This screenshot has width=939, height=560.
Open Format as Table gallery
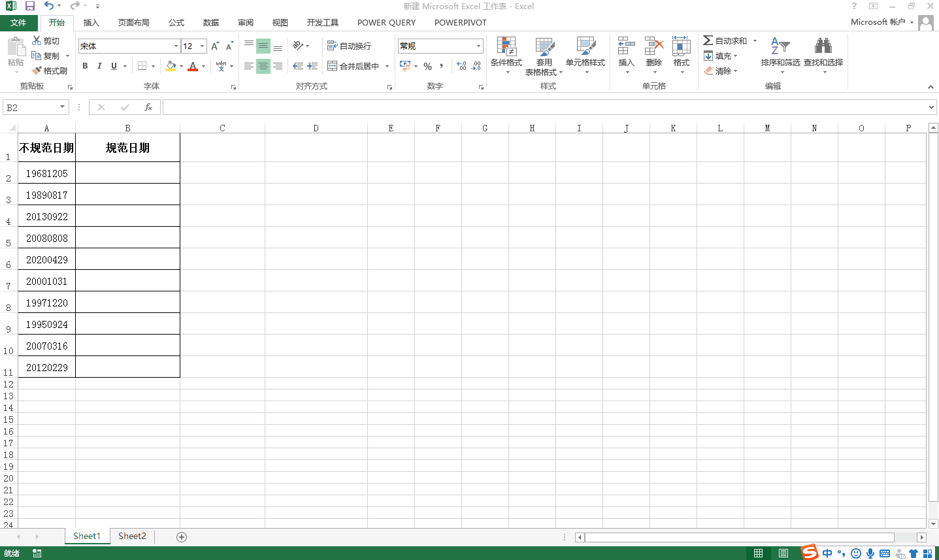click(544, 55)
